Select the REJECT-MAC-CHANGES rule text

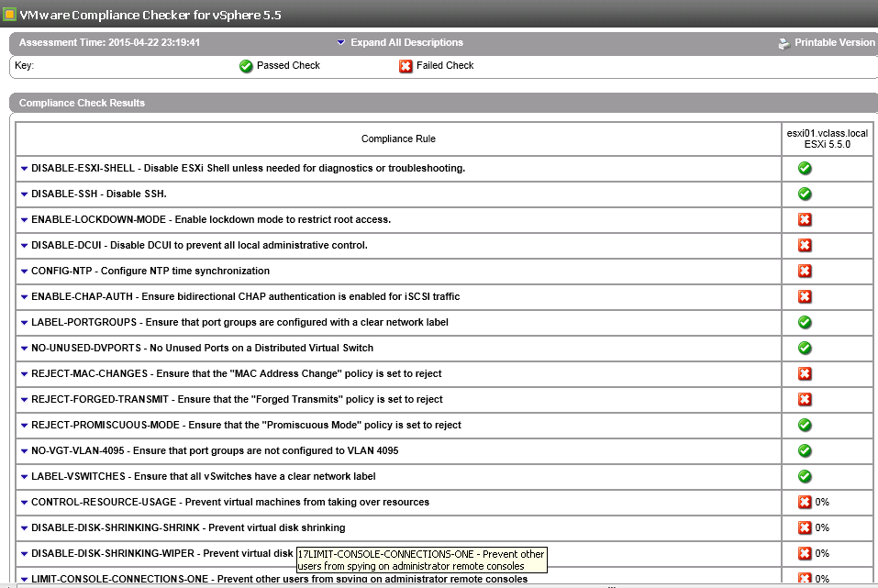pyautogui.click(x=237, y=373)
